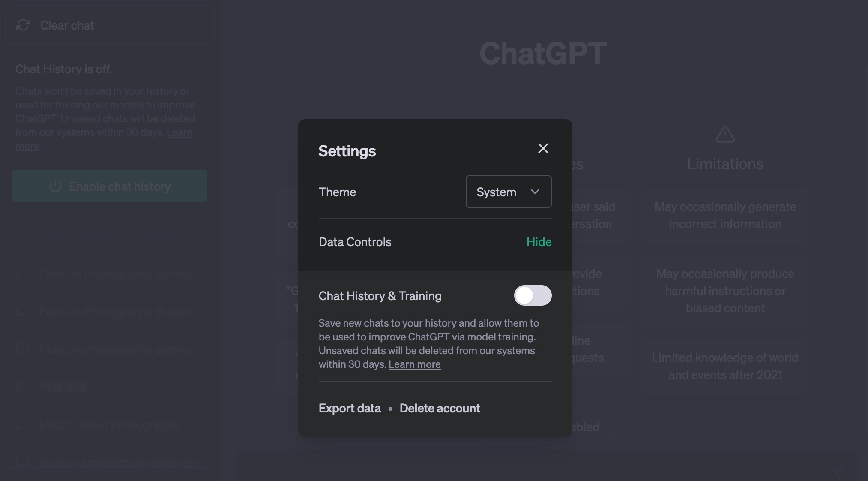Click the chevron arrow in Theme selector

coord(535,192)
